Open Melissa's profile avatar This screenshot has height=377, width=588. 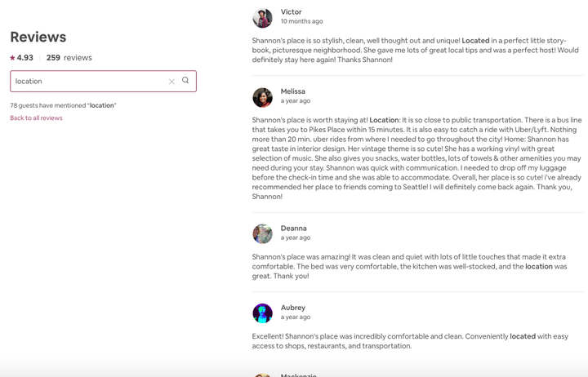point(262,97)
